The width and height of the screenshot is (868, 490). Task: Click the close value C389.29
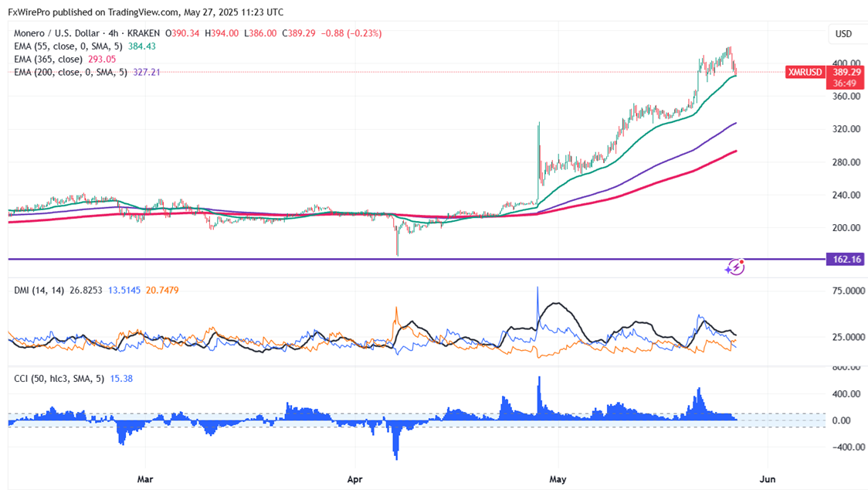pos(298,33)
